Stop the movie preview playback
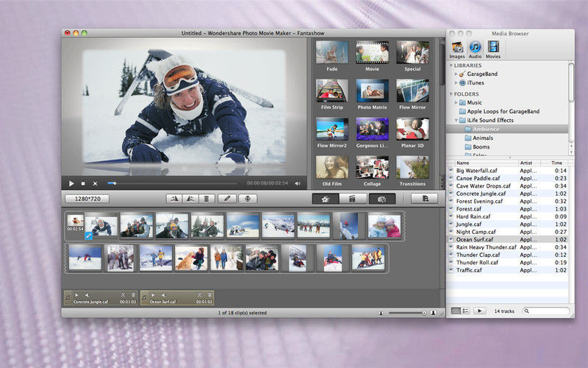Image resolution: width=588 pixels, height=368 pixels. pyautogui.click(x=83, y=183)
